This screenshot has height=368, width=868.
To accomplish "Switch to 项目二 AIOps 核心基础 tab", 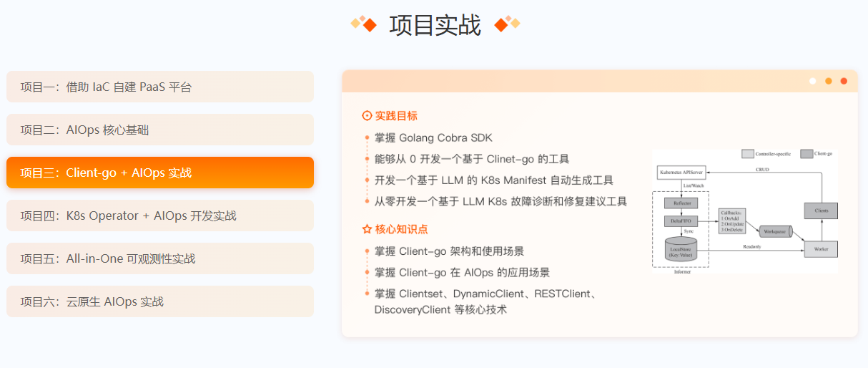I will 160,130.
